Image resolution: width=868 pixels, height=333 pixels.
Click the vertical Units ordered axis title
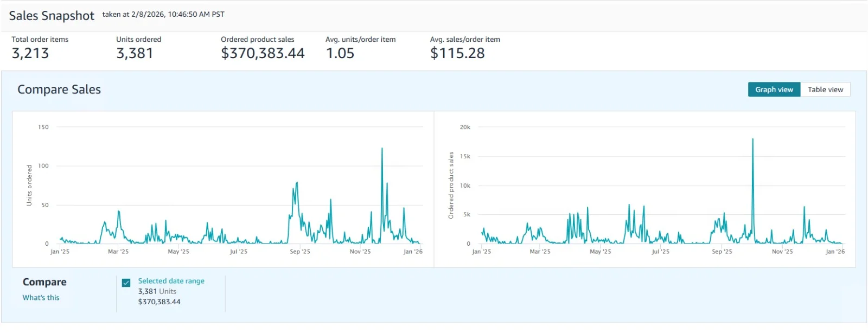click(29, 185)
